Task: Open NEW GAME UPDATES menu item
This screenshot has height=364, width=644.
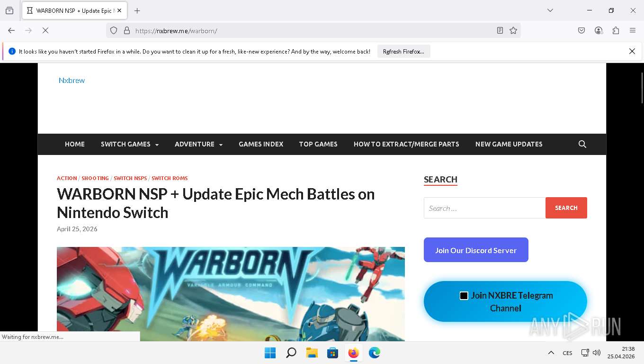Action: pyautogui.click(x=509, y=144)
